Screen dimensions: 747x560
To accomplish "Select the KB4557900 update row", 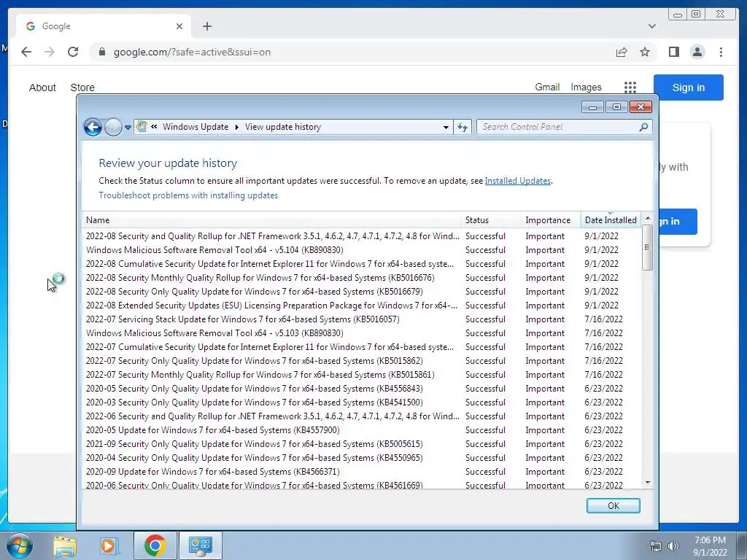I will point(362,430).
